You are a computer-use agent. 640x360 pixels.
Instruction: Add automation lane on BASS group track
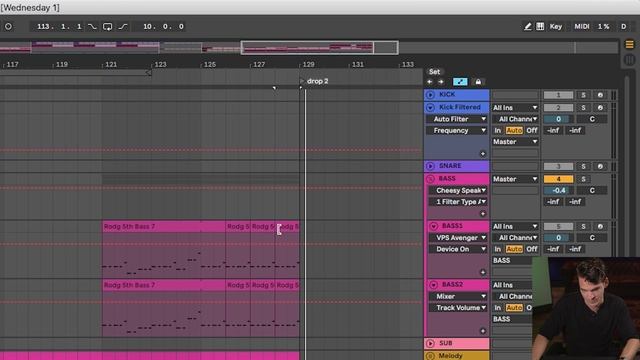(483, 213)
